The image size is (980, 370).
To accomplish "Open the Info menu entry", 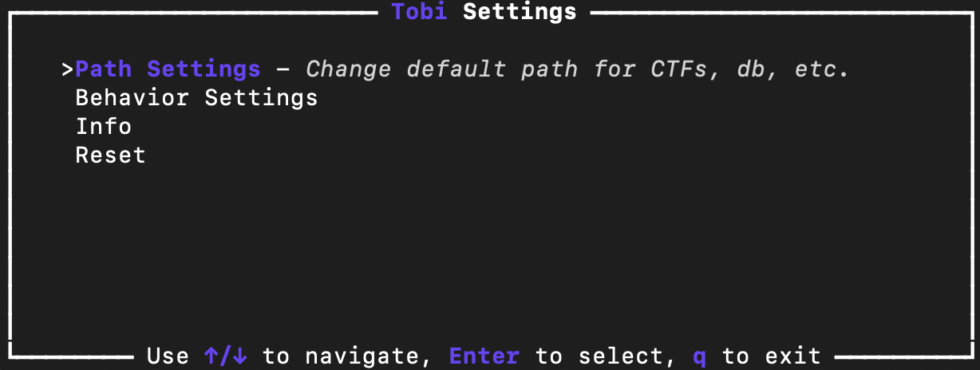I will pos(104,127).
